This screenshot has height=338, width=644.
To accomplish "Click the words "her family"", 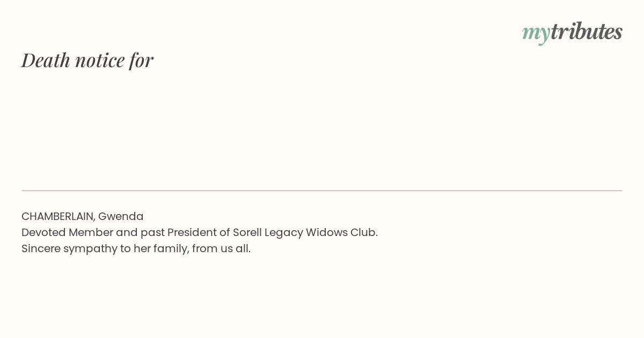I will [161, 248].
